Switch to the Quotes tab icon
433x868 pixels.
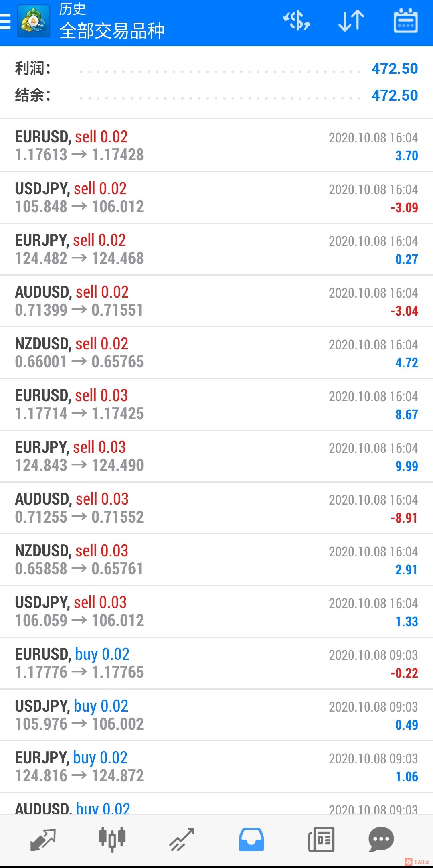pyautogui.click(x=43, y=840)
